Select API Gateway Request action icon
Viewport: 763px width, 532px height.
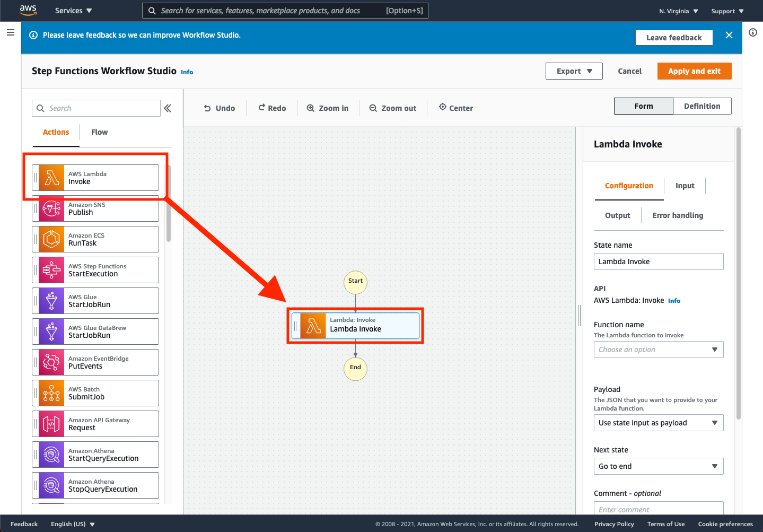[x=51, y=424]
